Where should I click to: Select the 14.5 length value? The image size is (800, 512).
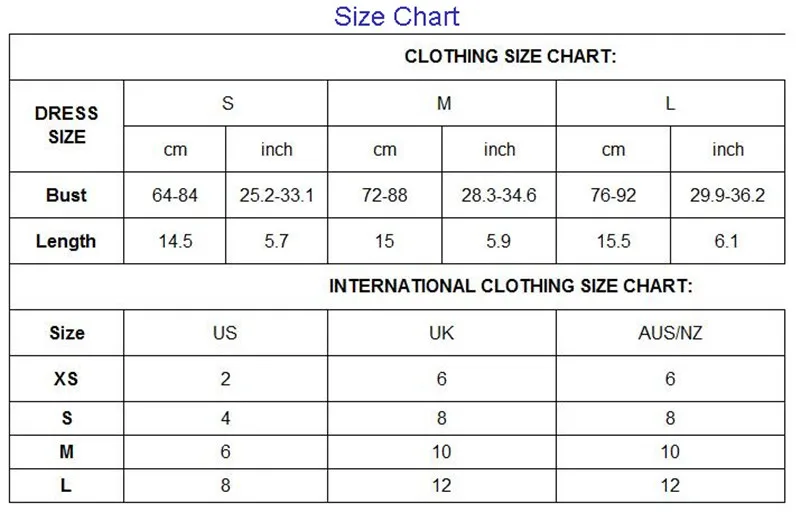175,241
